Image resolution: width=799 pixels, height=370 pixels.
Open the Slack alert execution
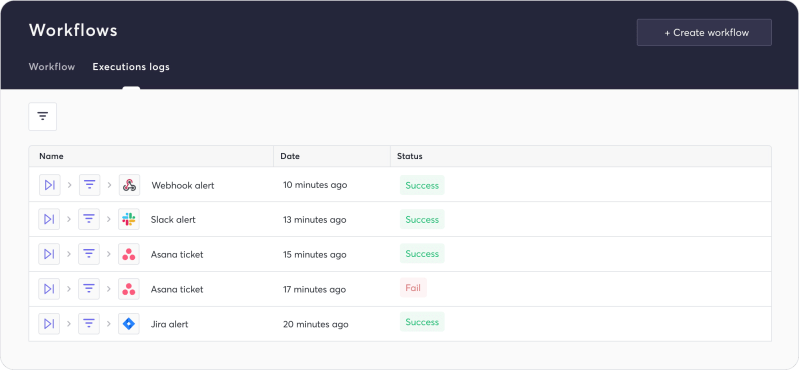point(173,220)
